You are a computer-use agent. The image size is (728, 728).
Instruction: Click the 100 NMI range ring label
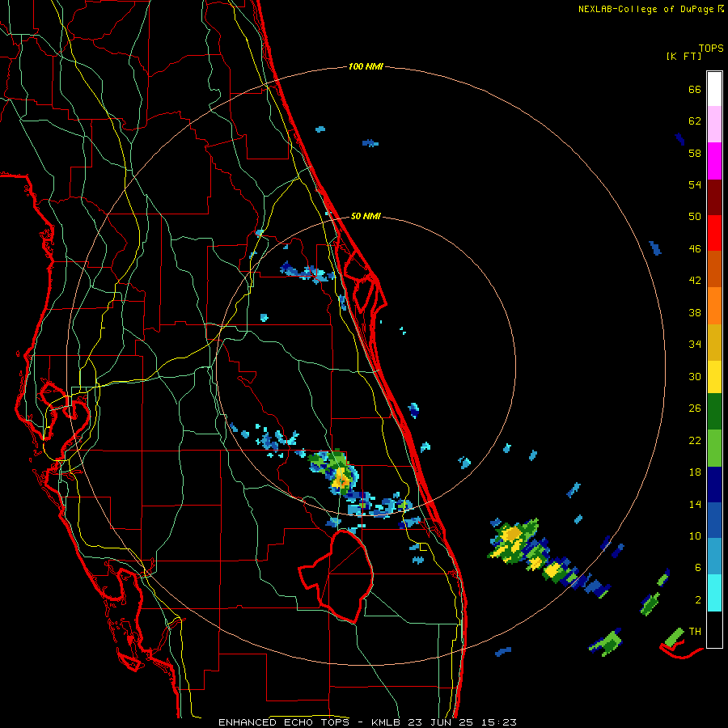click(x=366, y=66)
